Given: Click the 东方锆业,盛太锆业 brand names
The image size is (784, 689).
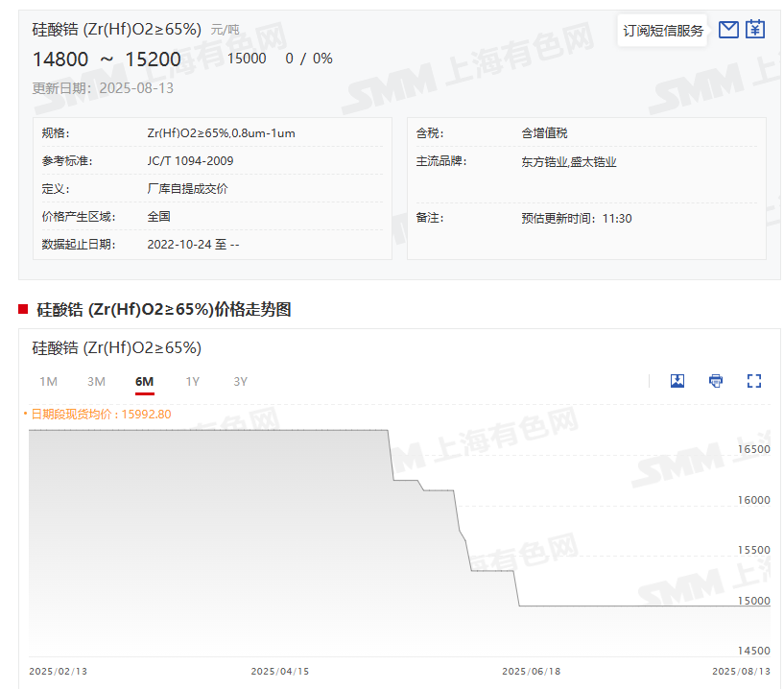Looking at the screenshot, I should 568,161.
